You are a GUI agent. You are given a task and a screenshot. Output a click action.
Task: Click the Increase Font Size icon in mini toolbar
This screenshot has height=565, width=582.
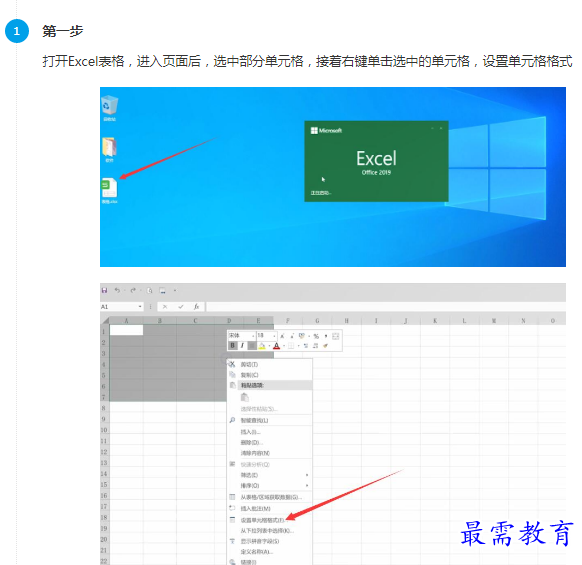(x=282, y=336)
